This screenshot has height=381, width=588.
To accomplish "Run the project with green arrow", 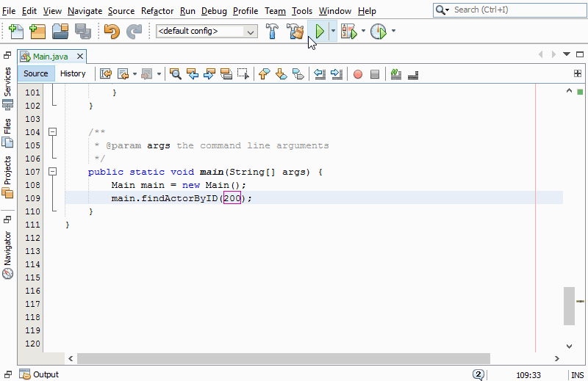I will click(320, 32).
